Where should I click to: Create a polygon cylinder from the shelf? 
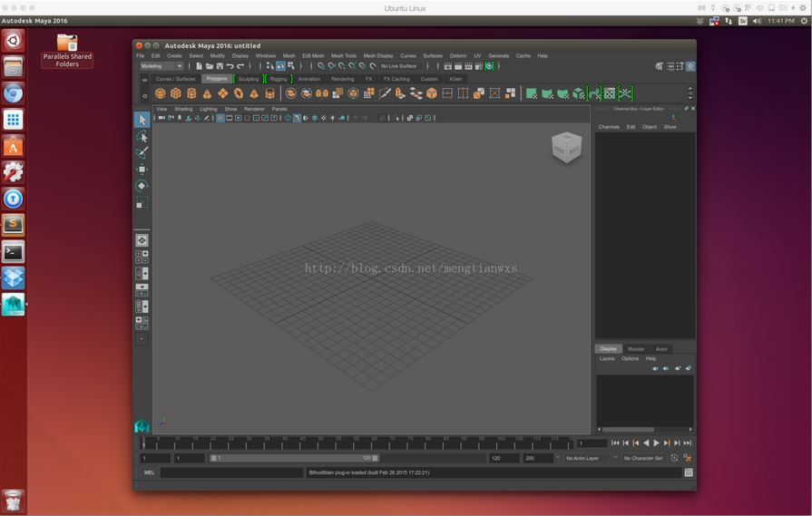tap(191, 93)
